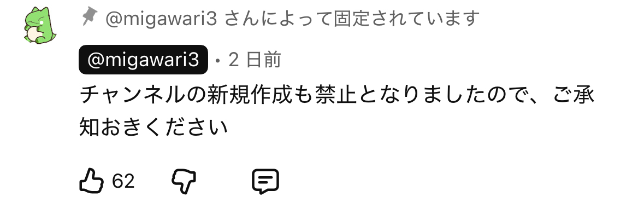
Task: Open the green dinosaur avatar profile
Action: coord(40,25)
